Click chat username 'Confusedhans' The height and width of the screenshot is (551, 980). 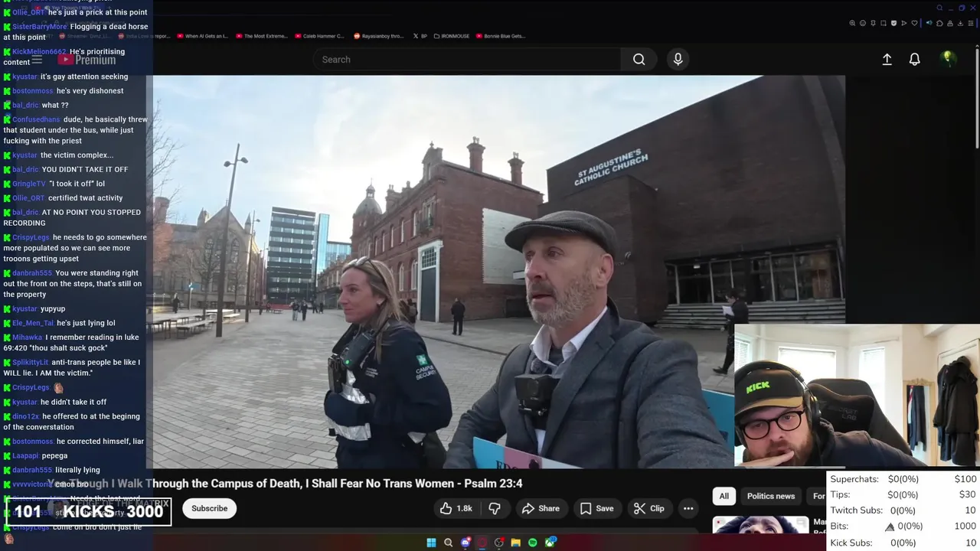point(36,120)
